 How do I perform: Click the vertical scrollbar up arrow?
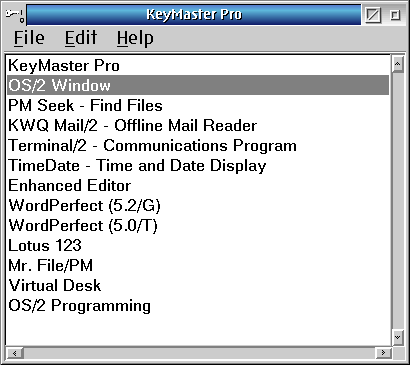tap(398, 64)
